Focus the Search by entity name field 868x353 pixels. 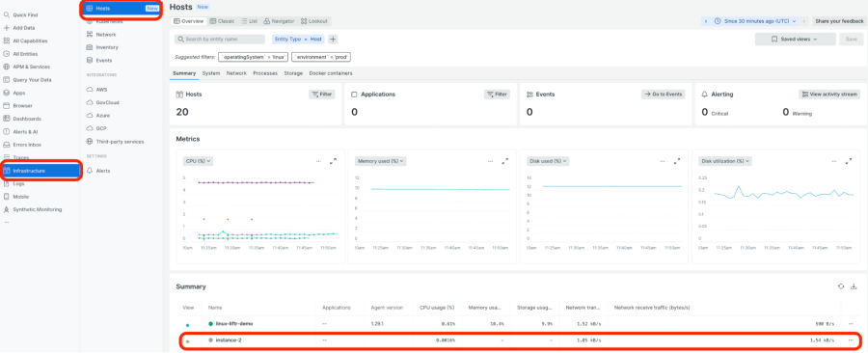pyautogui.click(x=220, y=40)
